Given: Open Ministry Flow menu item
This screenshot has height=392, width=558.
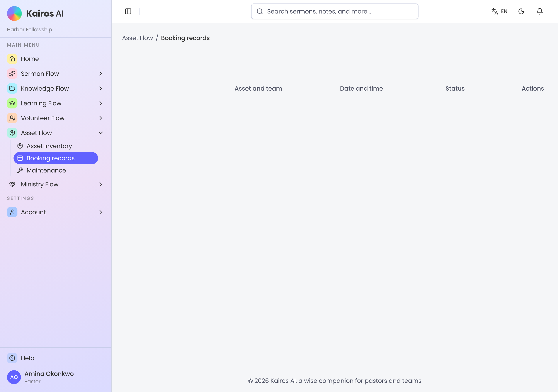Looking at the screenshot, I should [56, 184].
